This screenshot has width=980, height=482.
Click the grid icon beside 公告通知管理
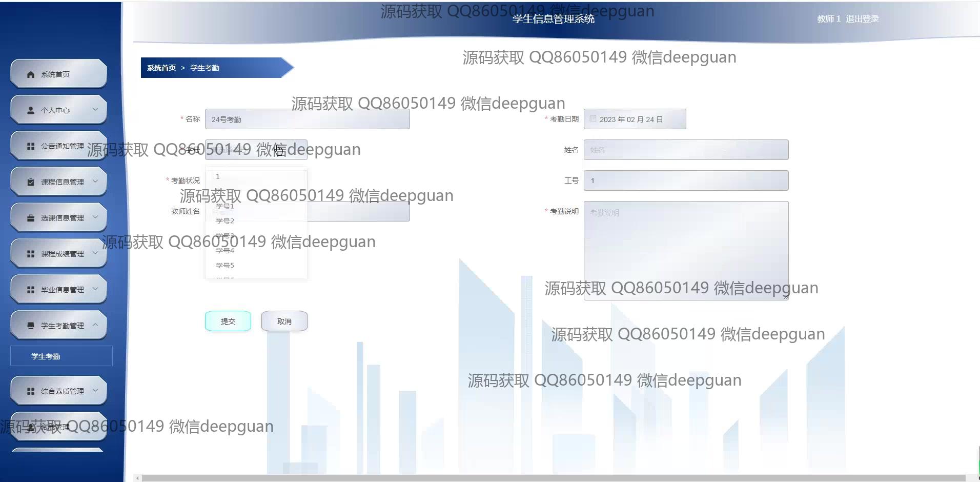click(x=31, y=146)
